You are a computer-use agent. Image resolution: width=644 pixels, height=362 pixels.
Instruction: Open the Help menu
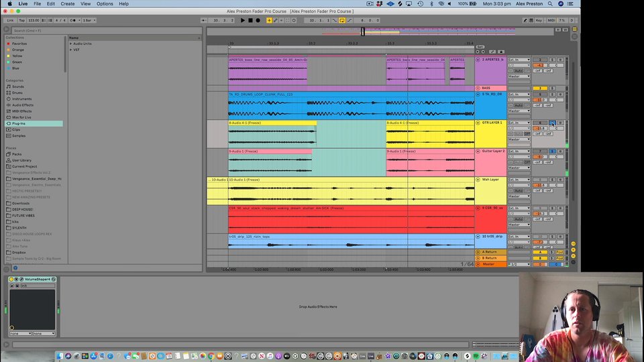click(123, 4)
